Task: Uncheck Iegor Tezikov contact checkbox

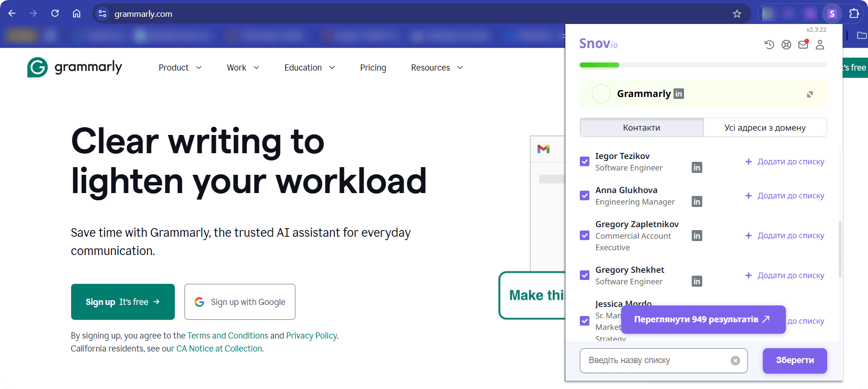Action: pos(585,161)
